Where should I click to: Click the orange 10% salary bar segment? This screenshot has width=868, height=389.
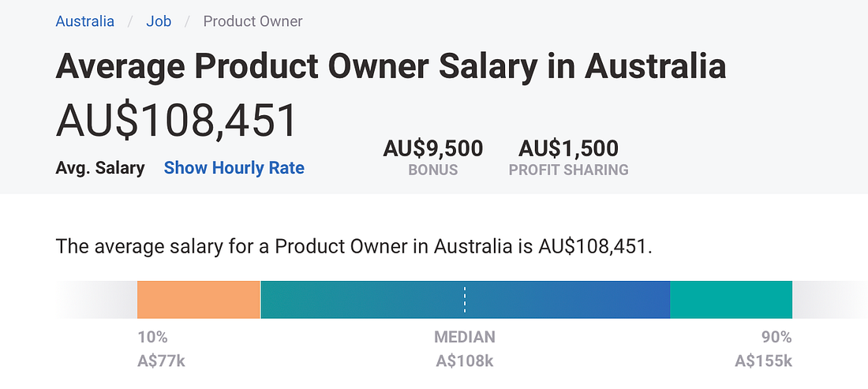coord(199,299)
